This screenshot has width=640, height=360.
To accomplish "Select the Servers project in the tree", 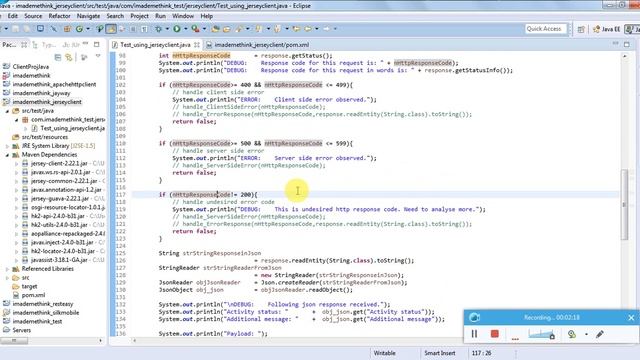I will pos(22,330).
